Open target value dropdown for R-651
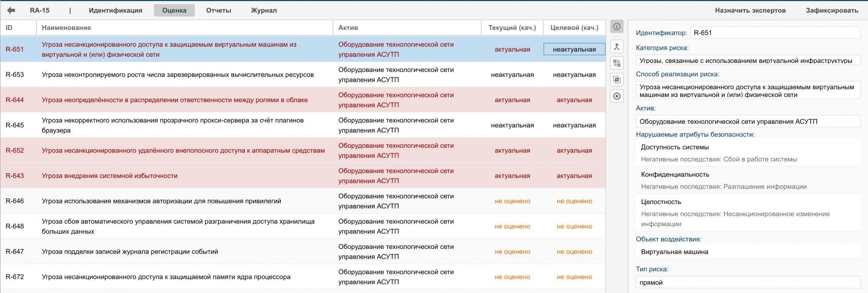Image resolution: width=868 pixels, height=293 pixels. coord(574,49)
